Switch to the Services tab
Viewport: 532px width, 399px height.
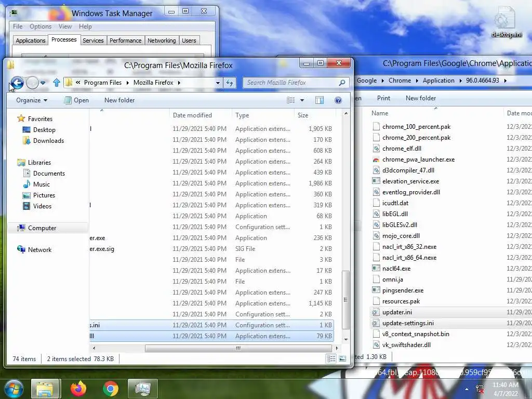coord(93,41)
